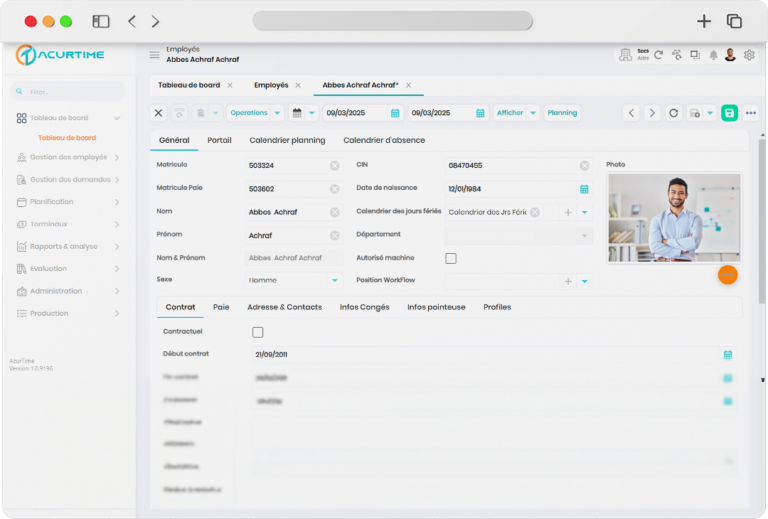Click the Planning button
This screenshot has width=768, height=519.
pos(562,113)
